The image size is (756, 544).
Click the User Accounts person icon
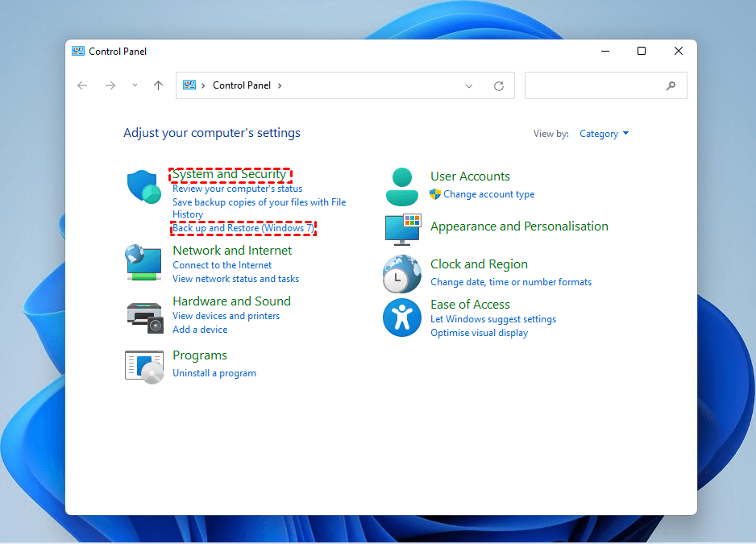(x=402, y=187)
